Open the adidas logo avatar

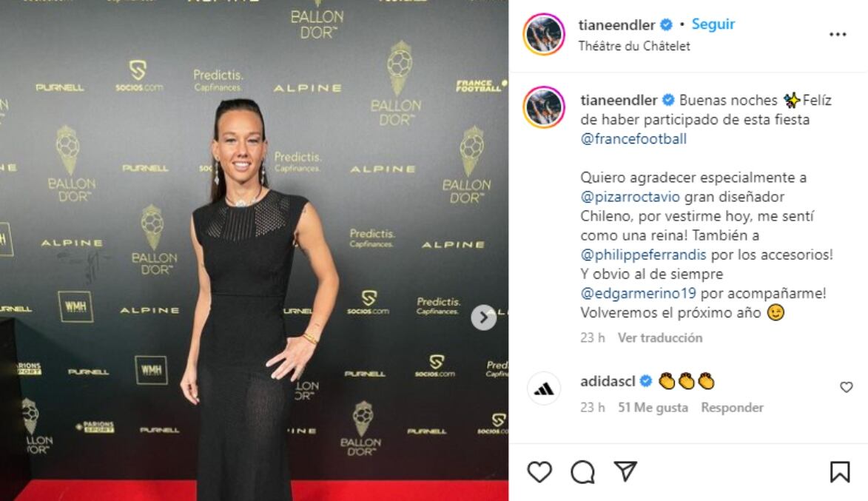point(544,389)
